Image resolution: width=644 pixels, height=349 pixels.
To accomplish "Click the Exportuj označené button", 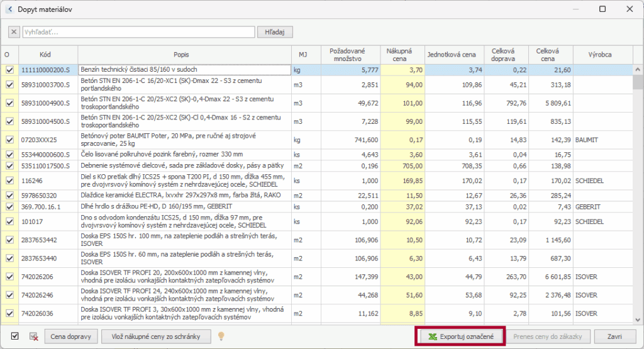I will click(x=460, y=336).
